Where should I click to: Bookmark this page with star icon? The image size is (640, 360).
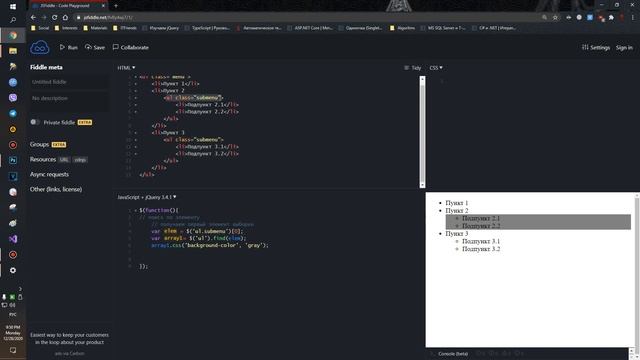555,18
